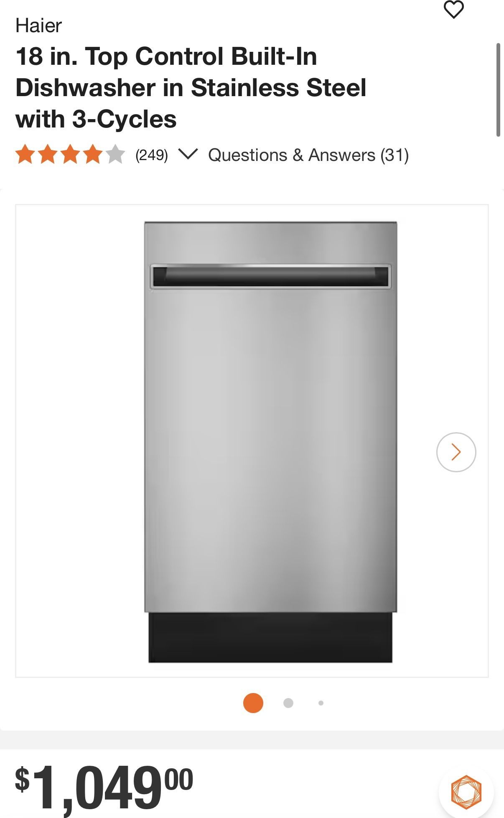
Task: Expand the ratings breakdown chevron
Action: [188, 154]
